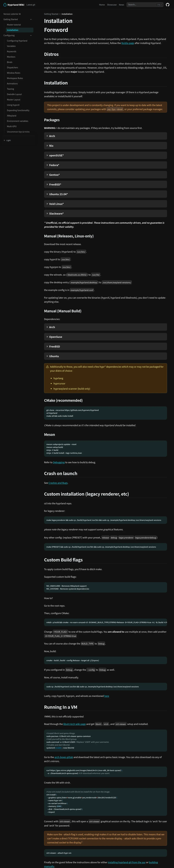Open the libvirt Arch wiki page link

pos(74,724)
